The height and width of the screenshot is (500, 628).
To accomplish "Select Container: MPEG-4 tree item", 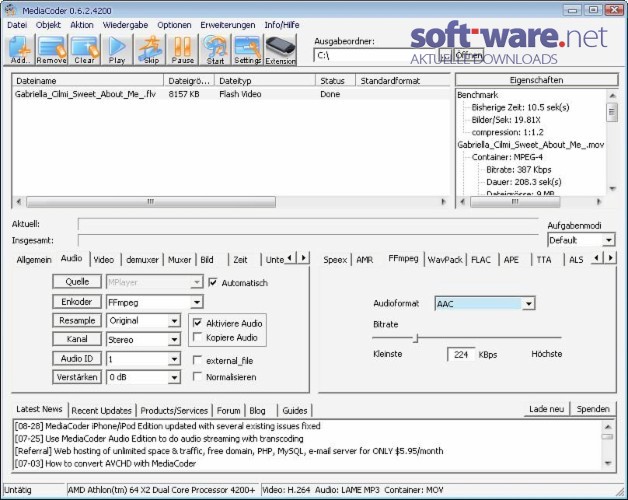I will 507,157.
